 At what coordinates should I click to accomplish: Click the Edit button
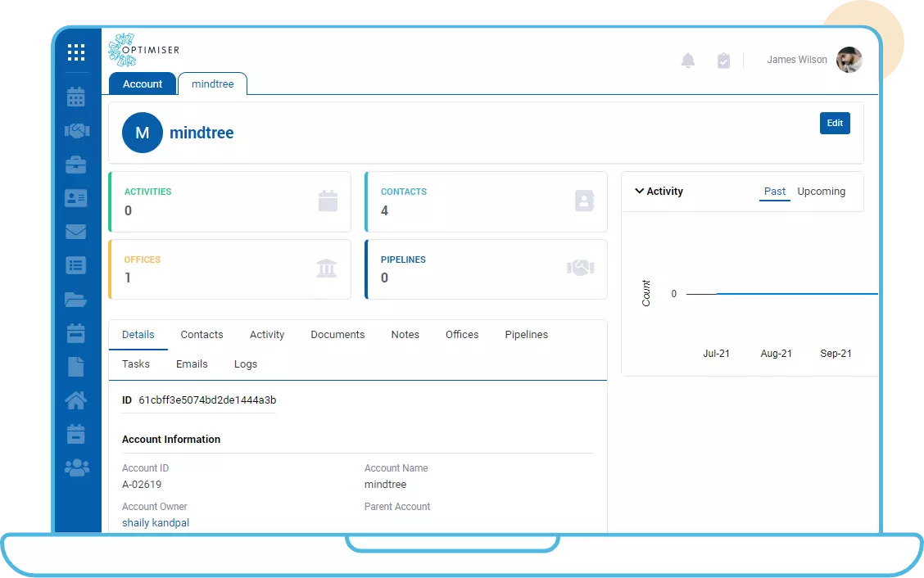pyautogui.click(x=835, y=123)
